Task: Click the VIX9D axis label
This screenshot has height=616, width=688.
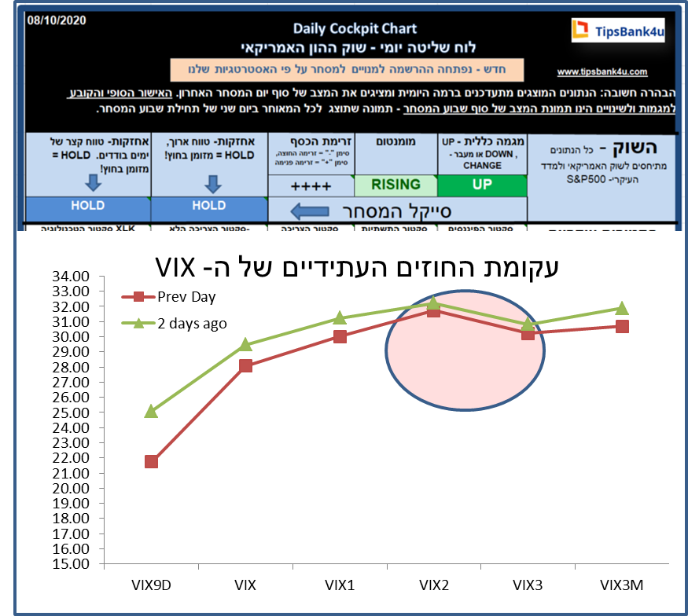Action: coord(151,585)
